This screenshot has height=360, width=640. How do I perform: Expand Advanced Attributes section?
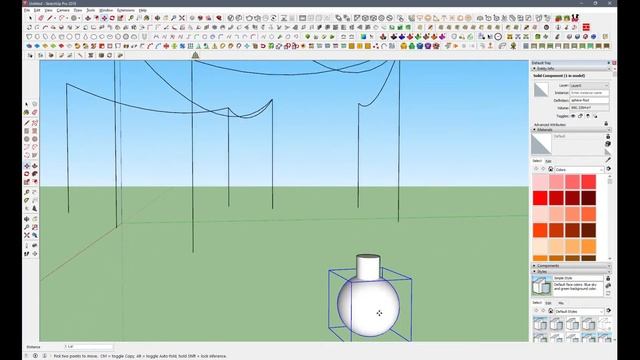(x=549, y=124)
